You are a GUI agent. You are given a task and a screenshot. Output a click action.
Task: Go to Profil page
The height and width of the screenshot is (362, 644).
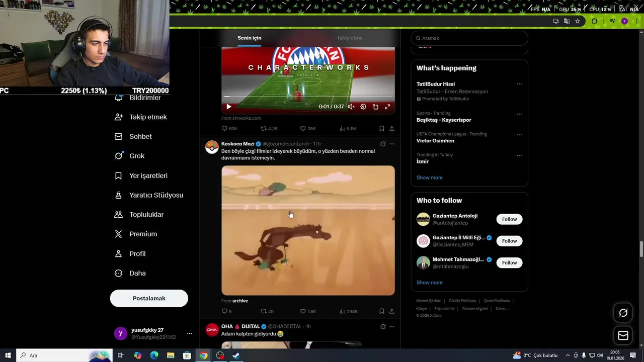click(130, 254)
